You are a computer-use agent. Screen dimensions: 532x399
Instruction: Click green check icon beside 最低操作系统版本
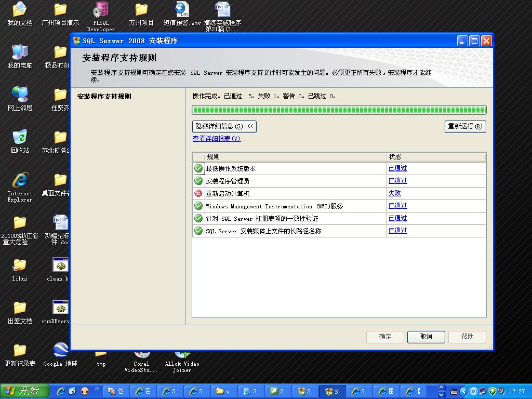198,168
